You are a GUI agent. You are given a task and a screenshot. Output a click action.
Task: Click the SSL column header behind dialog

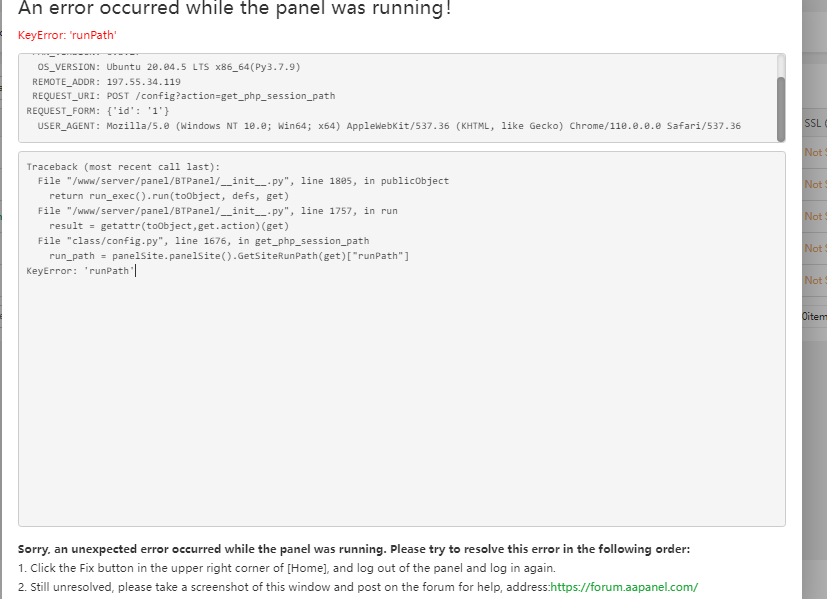point(814,123)
